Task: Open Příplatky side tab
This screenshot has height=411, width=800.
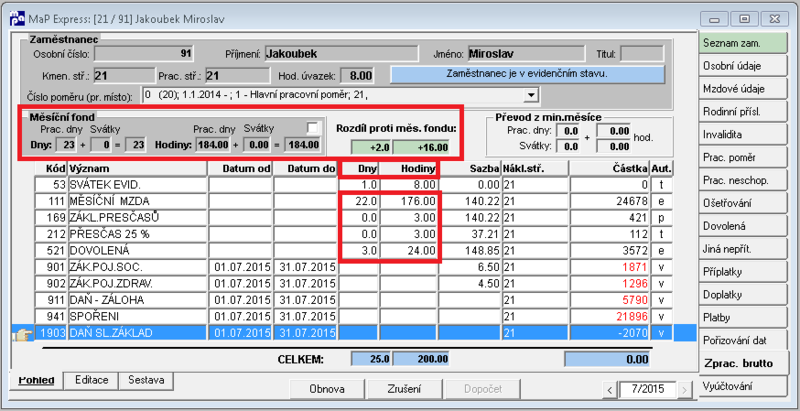Action: [x=743, y=272]
